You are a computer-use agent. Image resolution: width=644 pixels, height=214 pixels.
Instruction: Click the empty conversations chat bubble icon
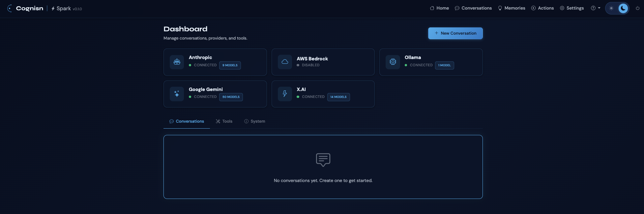tap(323, 160)
